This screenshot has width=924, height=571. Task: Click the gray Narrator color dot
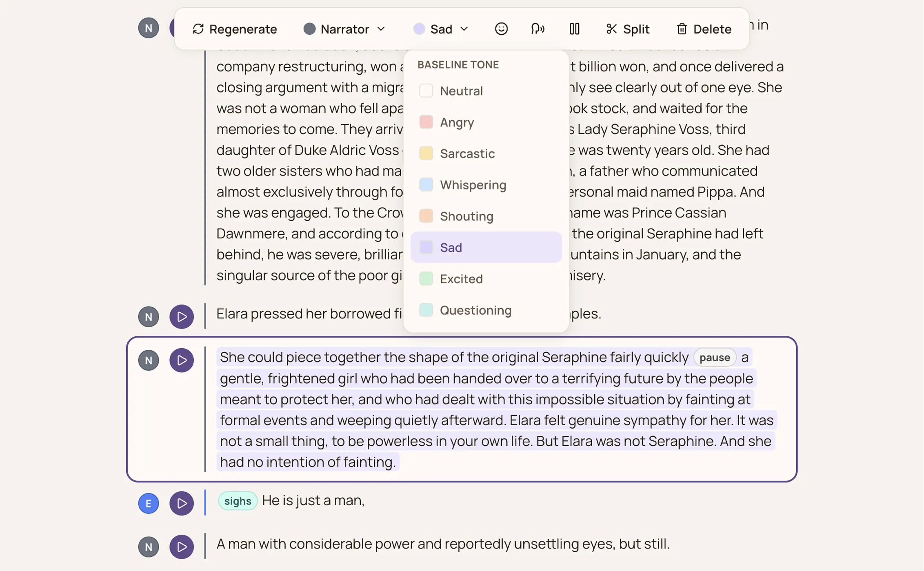[310, 29]
